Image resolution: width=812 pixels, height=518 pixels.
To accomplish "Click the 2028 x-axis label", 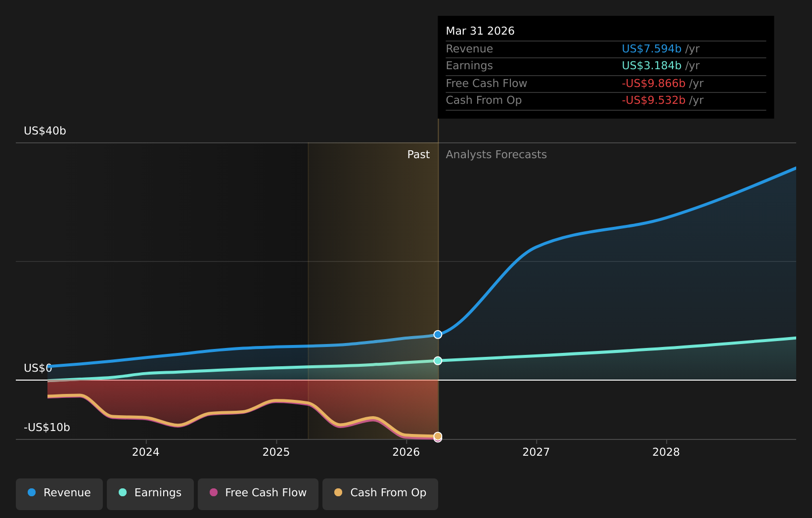I will (666, 452).
